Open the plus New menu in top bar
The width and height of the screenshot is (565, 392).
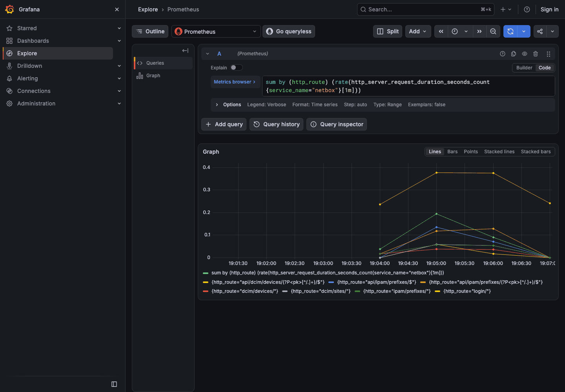[506, 9]
